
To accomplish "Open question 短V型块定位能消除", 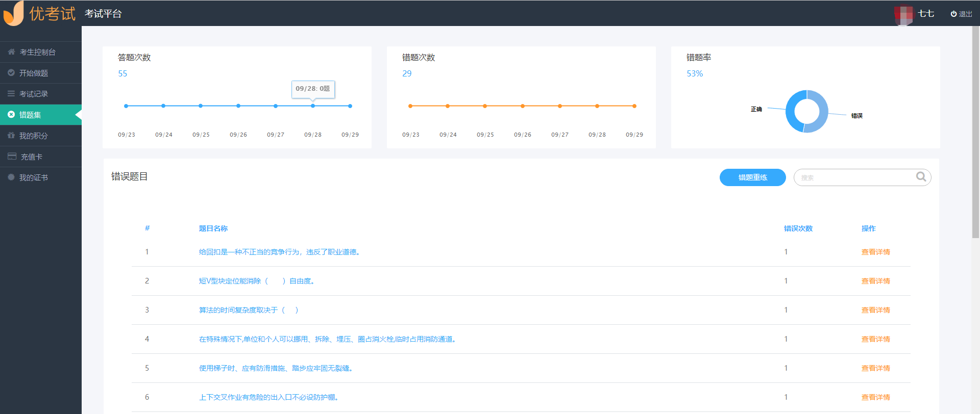I will pyautogui.click(x=258, y=281).
